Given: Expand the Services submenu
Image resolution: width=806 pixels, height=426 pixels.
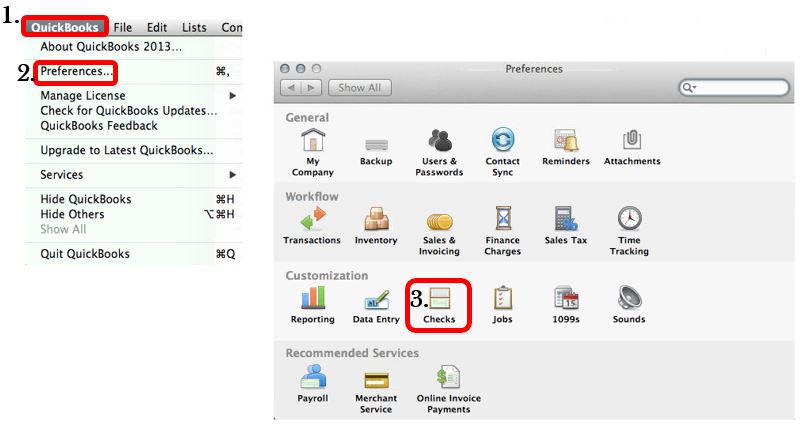Looking at the screenshot, I should pos(134,175).
